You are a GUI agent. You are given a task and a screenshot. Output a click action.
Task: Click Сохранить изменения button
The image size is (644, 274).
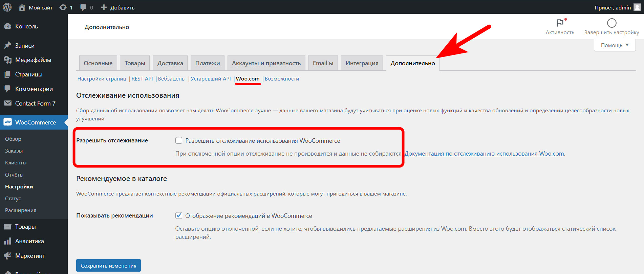pyautogui.click(x=108, y=266)
